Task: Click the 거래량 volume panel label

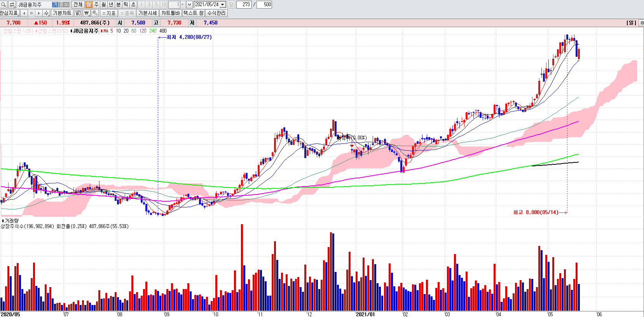Action: coord(12,221)
